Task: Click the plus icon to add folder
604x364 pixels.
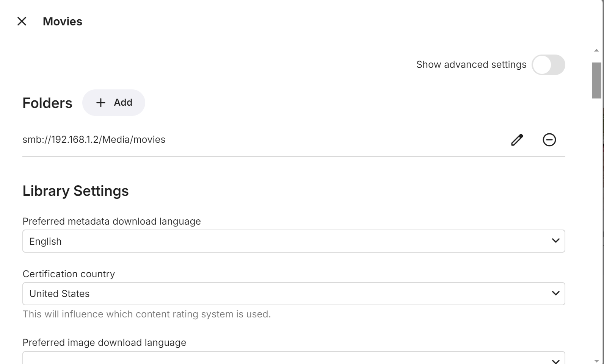Action: point(100,103)
